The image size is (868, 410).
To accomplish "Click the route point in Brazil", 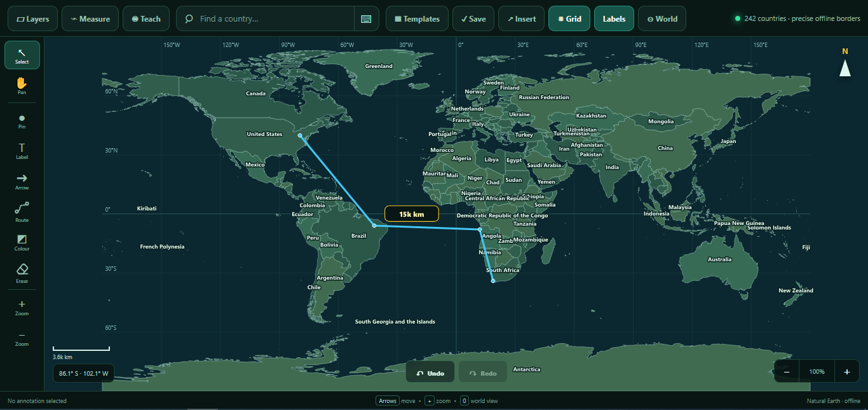I will point(374,226).
